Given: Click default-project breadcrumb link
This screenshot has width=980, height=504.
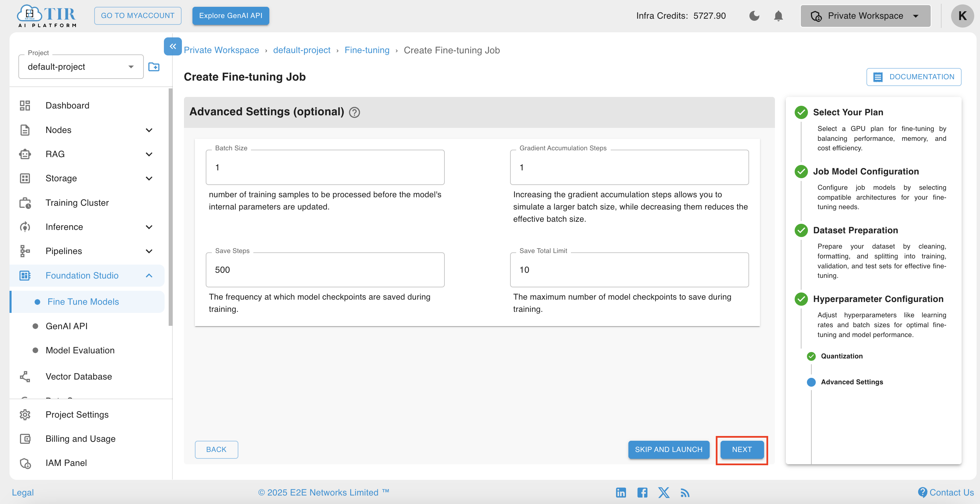Looking at the screenshot, I should 302,50.
